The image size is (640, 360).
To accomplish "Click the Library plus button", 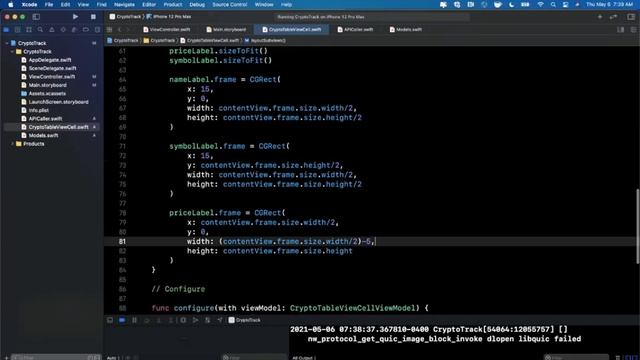I will (600, 17).
